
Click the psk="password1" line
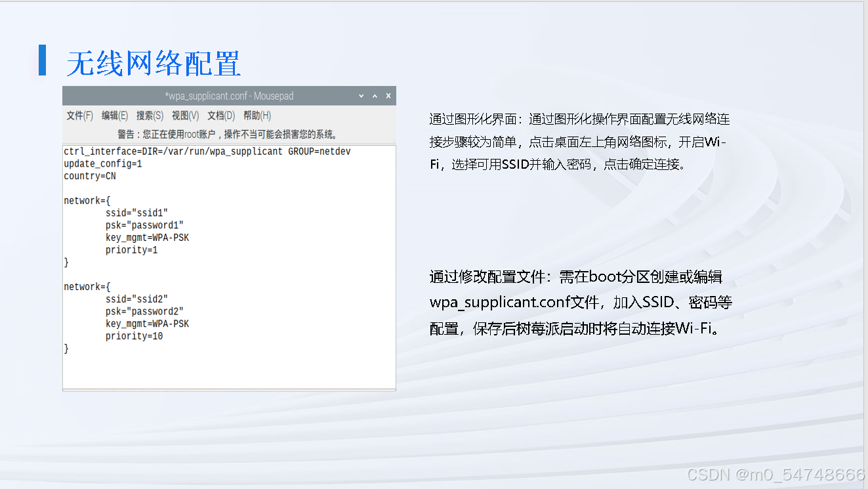click(144, 225)
